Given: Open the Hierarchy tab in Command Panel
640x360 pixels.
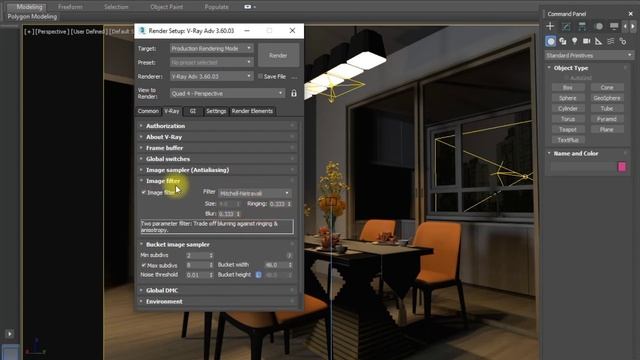Looking at the screenshot, I should (582, 27).
